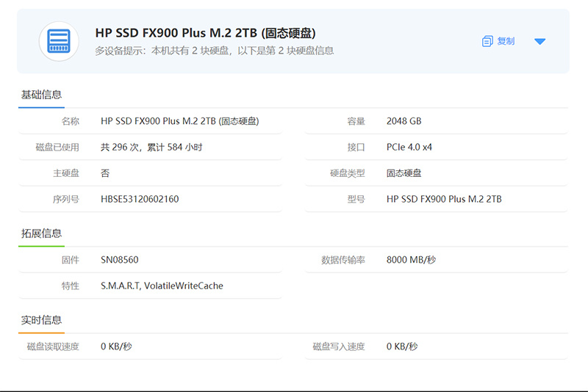Click the 序列号 label

(x=66, y=199)
